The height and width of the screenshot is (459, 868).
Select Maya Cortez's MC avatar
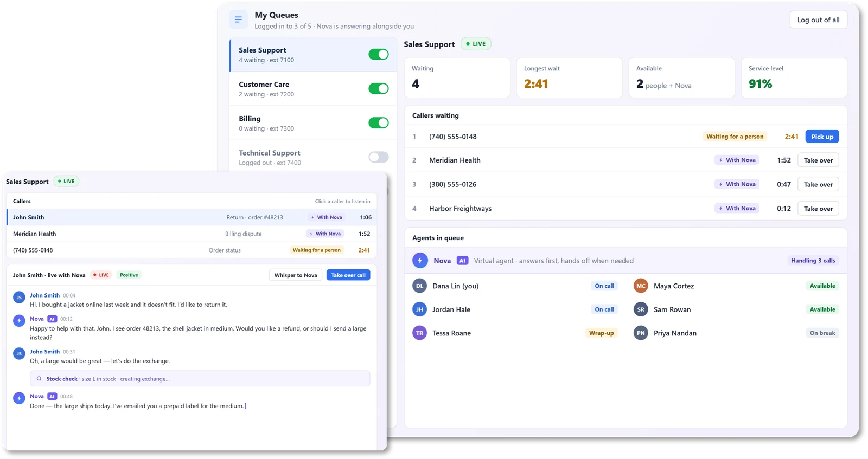641,286
